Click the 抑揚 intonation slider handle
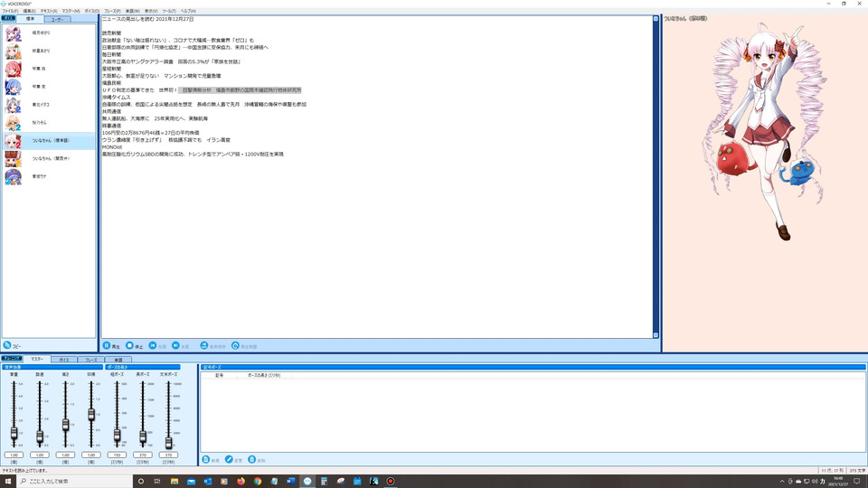 click(91, 414)
